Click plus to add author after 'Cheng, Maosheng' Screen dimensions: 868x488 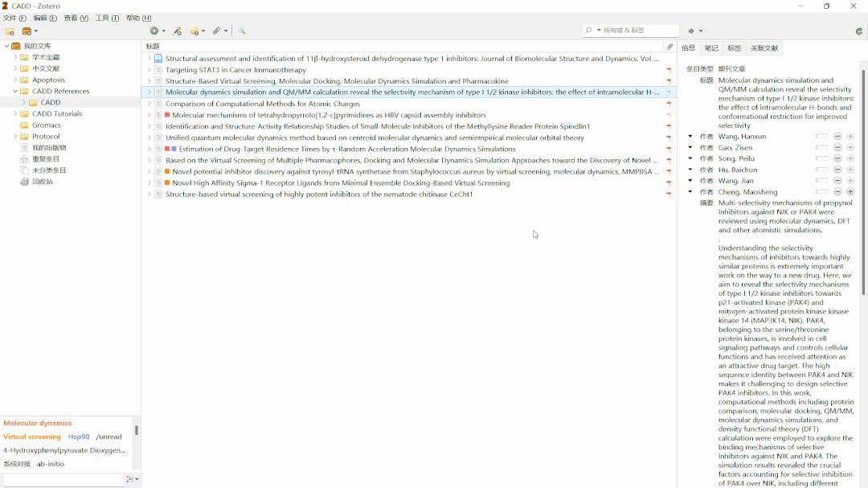click(x=850, y=191)
